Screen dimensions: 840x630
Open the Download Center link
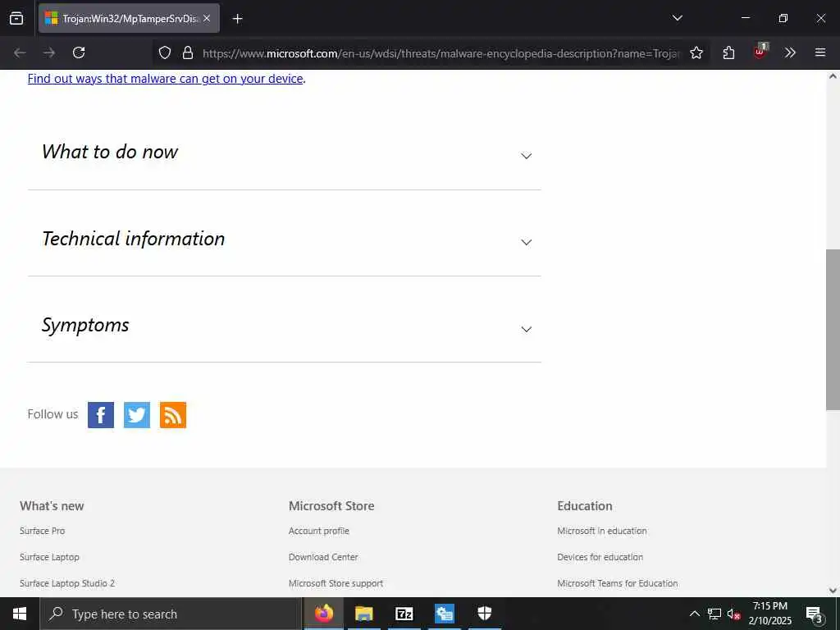[x=323, y=557]
